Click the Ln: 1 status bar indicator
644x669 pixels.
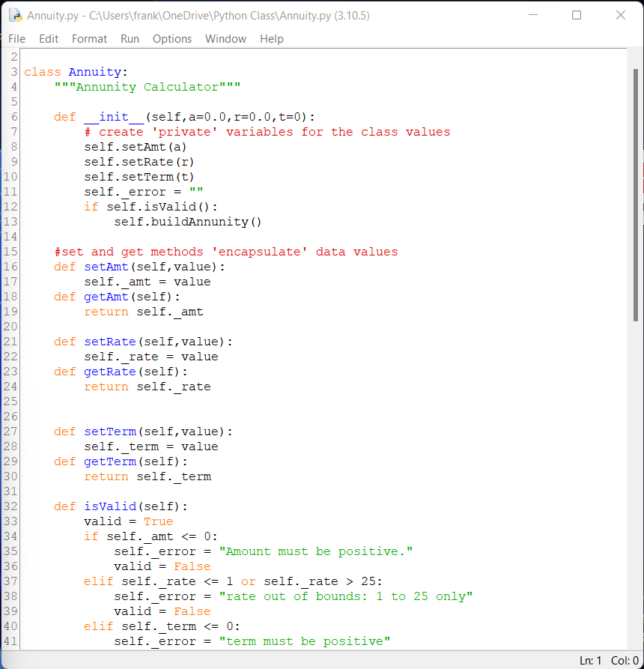pos(590,661)
